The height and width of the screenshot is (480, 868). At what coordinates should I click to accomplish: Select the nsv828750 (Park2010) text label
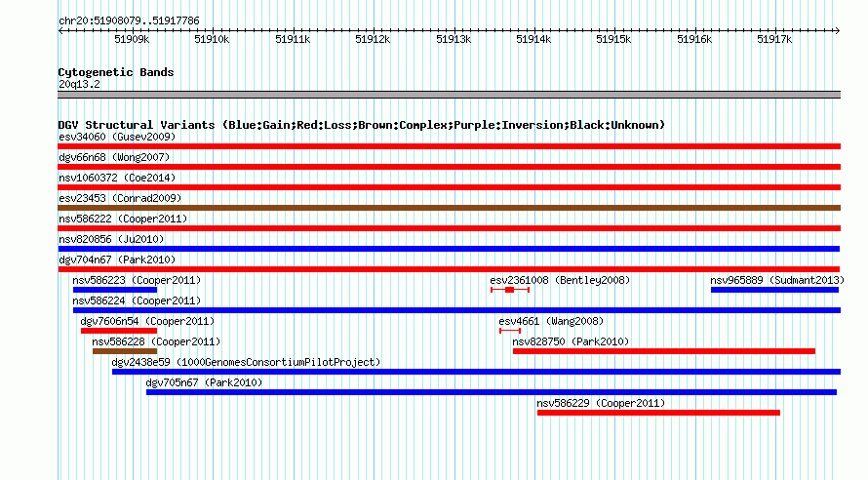(571, 341)
